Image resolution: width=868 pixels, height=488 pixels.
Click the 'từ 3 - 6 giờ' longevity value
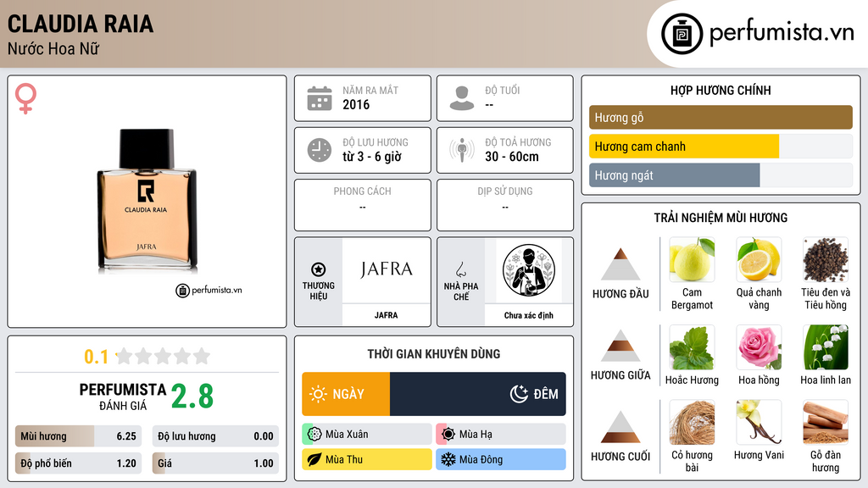[372, 157]
